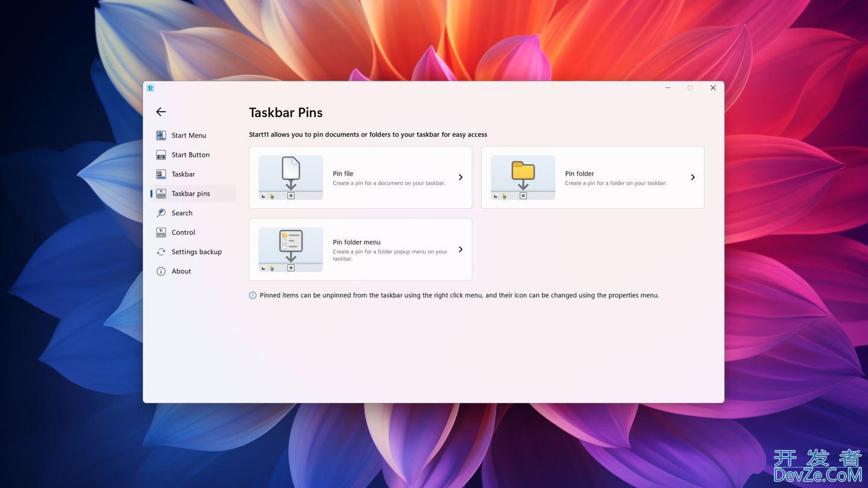868x488 pixels.
Task: Click 'Pinned items can be unpinned' note text
Action: coord(459,296)
